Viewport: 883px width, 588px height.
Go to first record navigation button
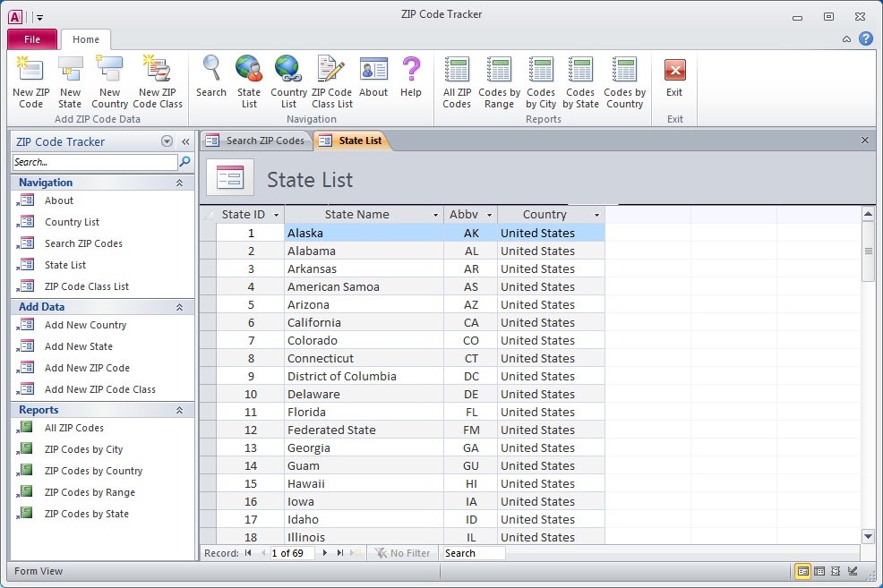[248, 553]
